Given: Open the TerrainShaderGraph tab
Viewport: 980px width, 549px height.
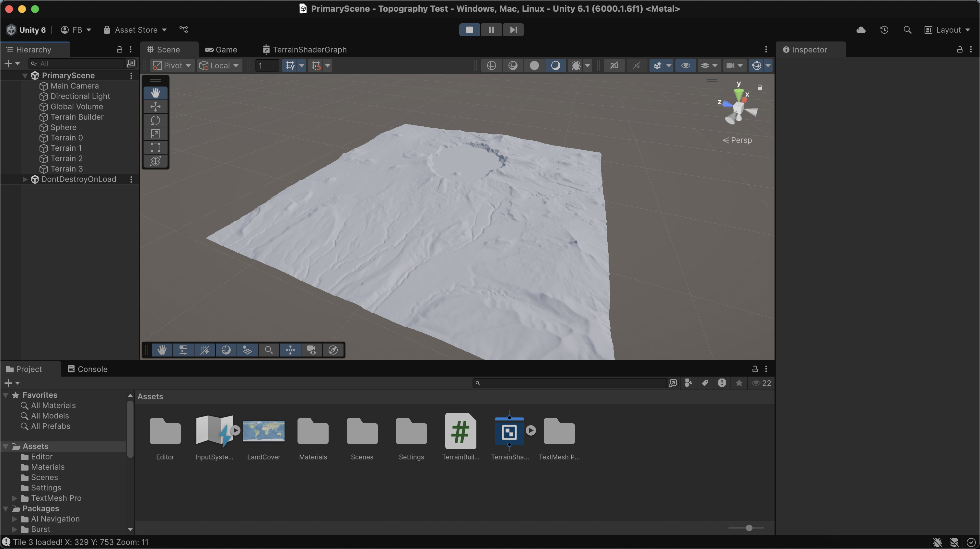Looking at the screenshot, I should (x=304, y=50).
